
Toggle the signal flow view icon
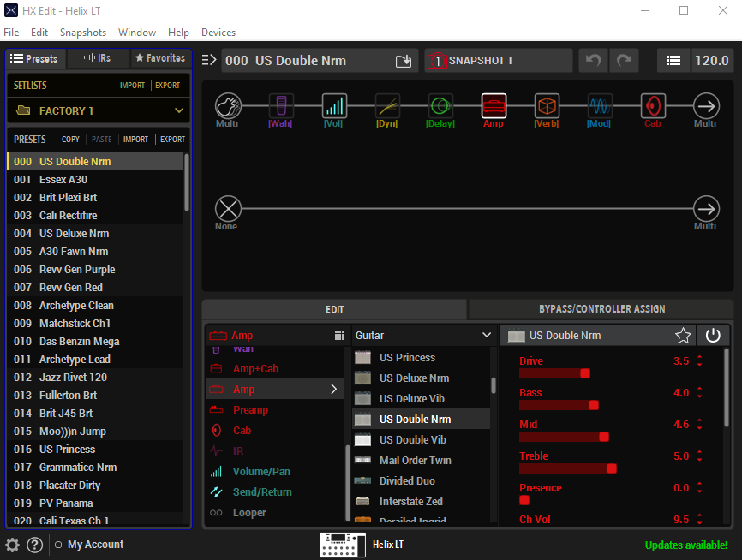coord(209,60)
